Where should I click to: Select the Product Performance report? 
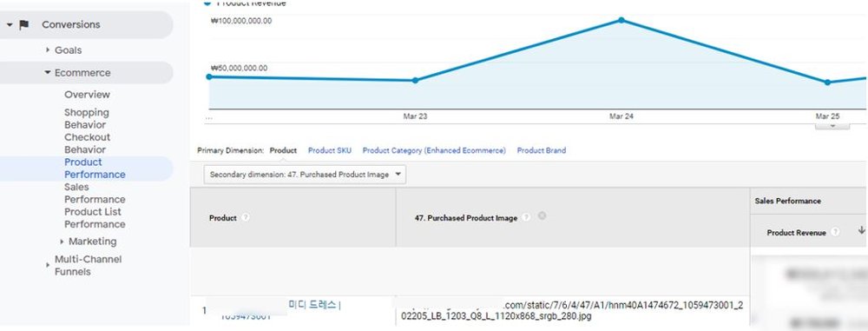coord(95,168)
